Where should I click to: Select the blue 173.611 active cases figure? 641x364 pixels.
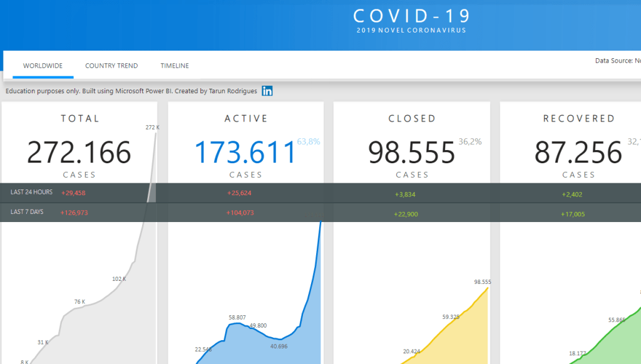(x=245, y=152)
